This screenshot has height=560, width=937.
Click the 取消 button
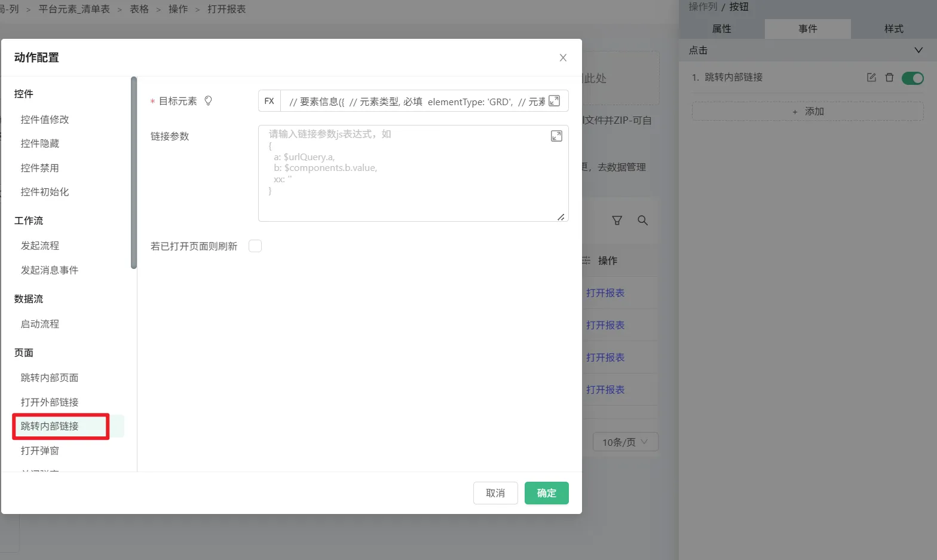[495, 493]
